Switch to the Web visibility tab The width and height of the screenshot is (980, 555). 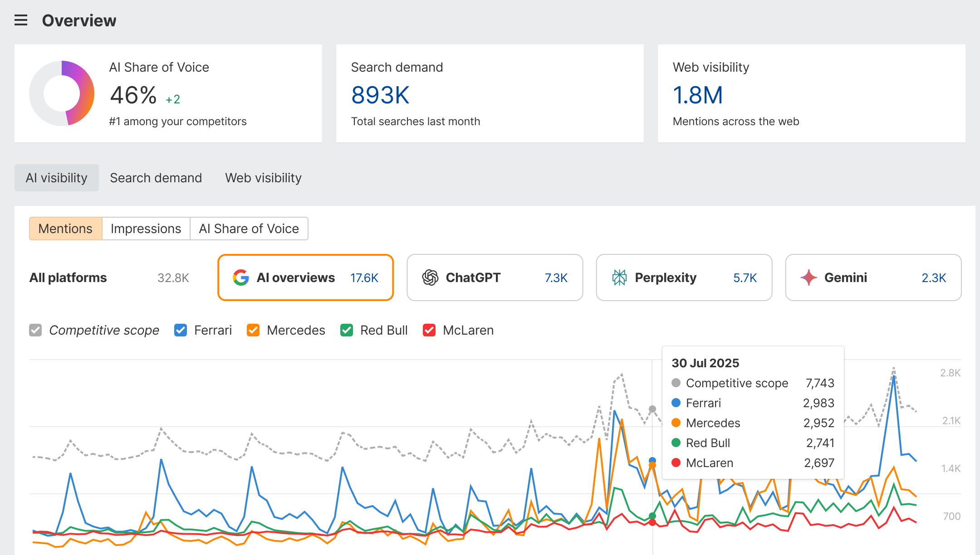(x=263, y=178)
